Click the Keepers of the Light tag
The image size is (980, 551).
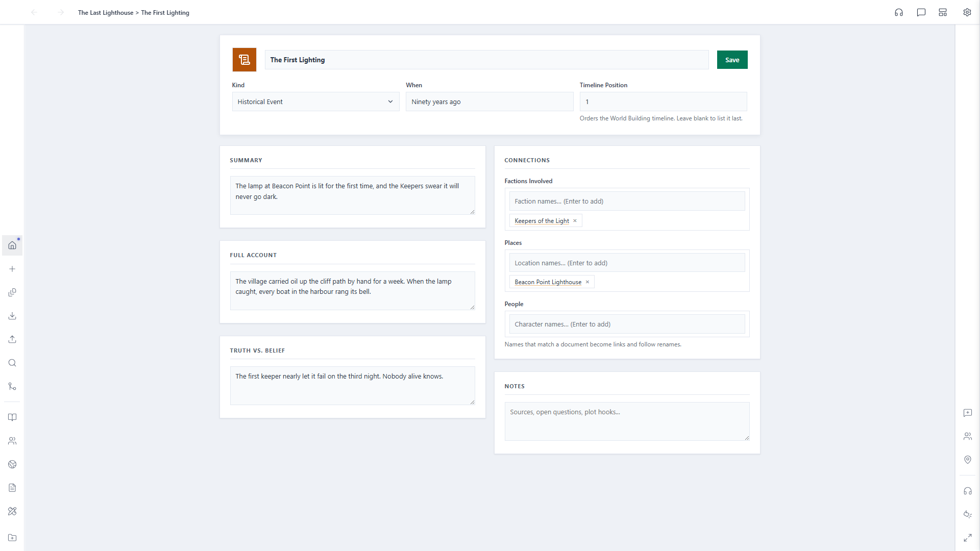542,221
